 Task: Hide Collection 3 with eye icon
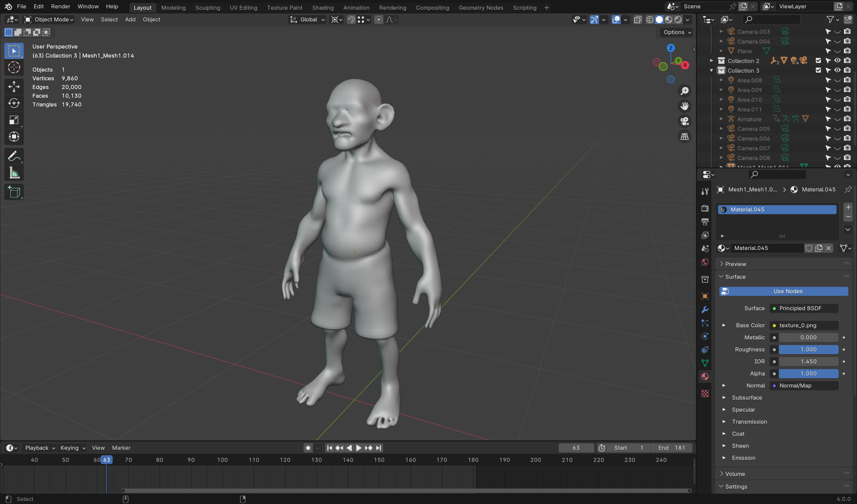pyautogui.click(x=838, y=70)
